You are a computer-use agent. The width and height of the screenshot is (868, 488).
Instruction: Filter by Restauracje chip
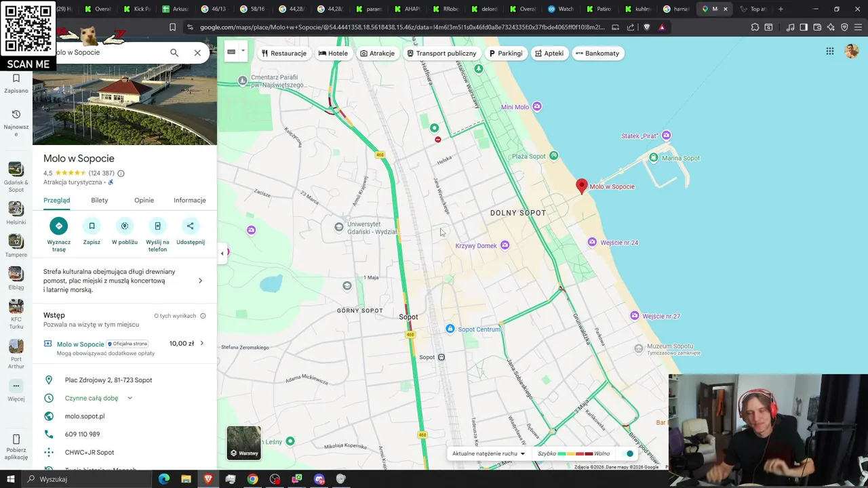click(x=284, y=54)
